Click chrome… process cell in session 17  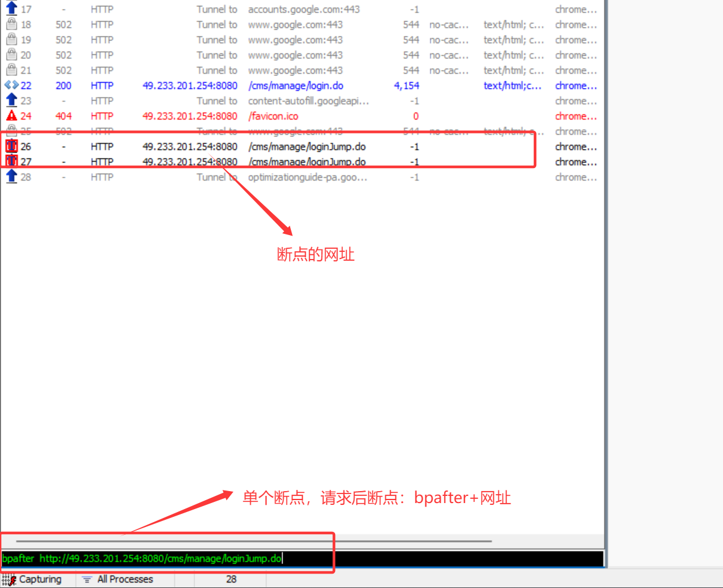coord(576,10)
